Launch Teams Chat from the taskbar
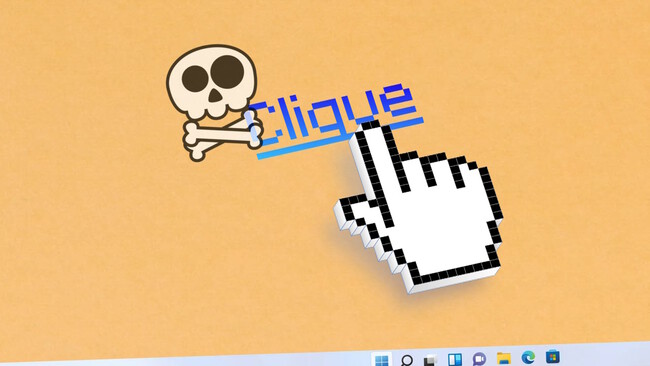The width and height of the screenshot is (650, 366). coord(479,359)
